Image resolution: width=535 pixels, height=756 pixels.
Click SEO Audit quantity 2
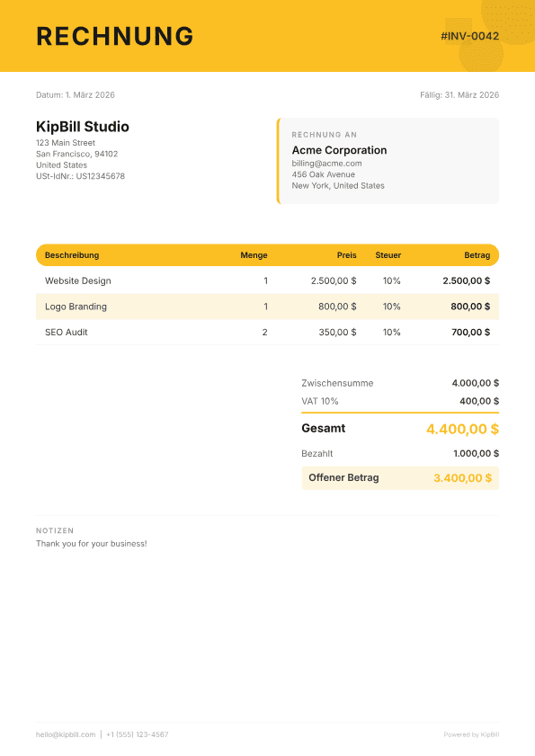tap(265, 333)
